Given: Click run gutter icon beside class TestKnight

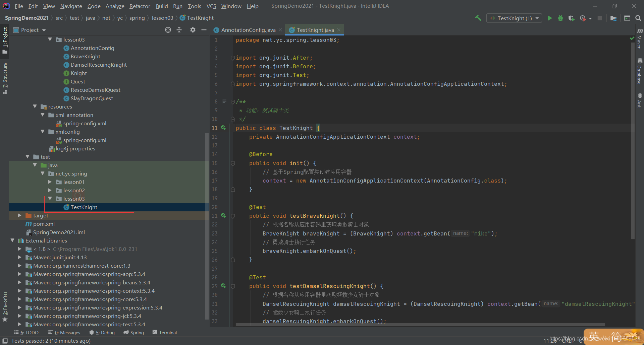Looking at the screenshot, I should (223, 128).
